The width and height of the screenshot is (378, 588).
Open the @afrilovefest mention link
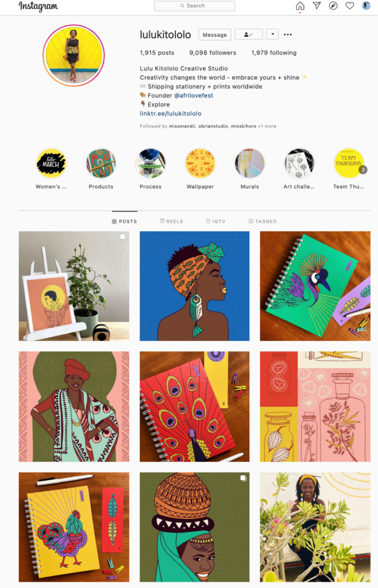pos(194,96)
